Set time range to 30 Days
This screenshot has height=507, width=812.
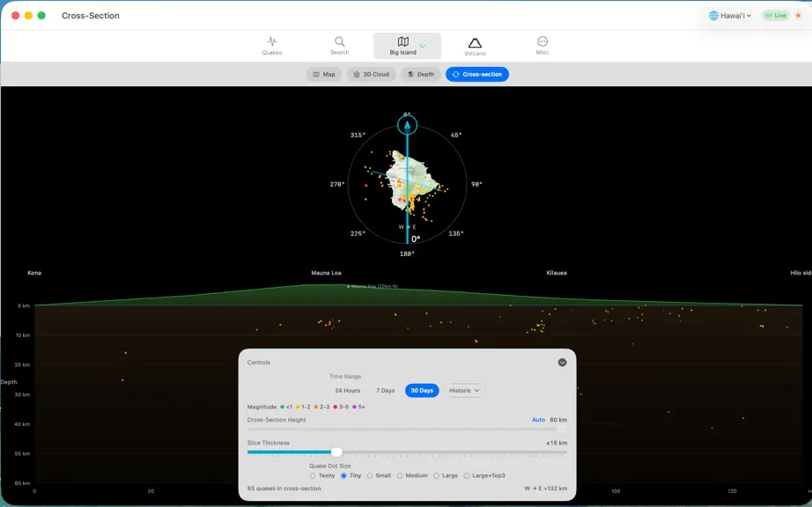(x=422, y=391)
